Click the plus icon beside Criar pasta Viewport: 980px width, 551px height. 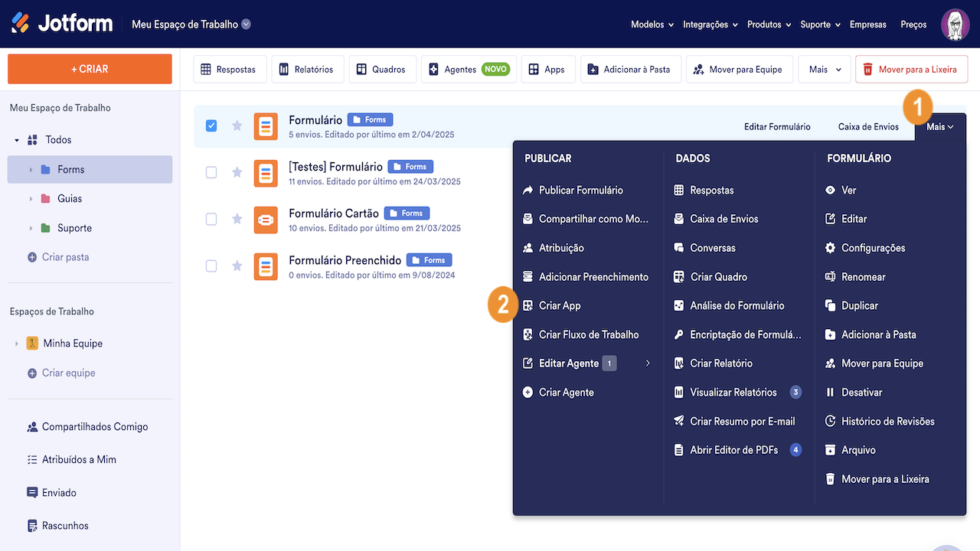[x=32, y=257]
